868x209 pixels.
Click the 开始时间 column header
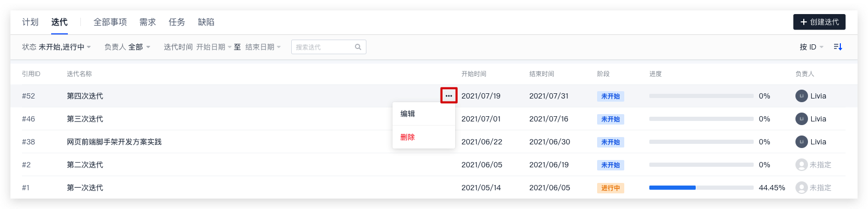(x=474, y=74)
